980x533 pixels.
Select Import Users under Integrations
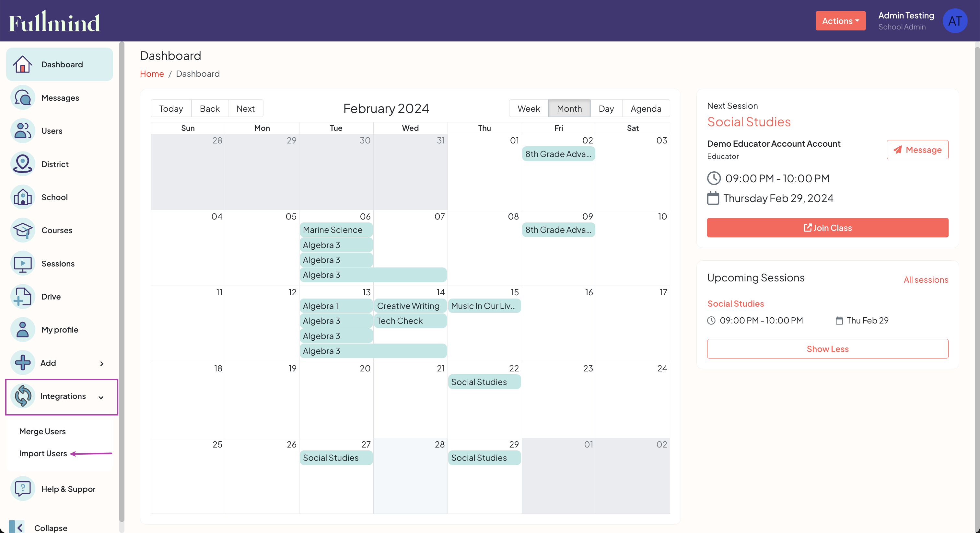tap(43, 453)
